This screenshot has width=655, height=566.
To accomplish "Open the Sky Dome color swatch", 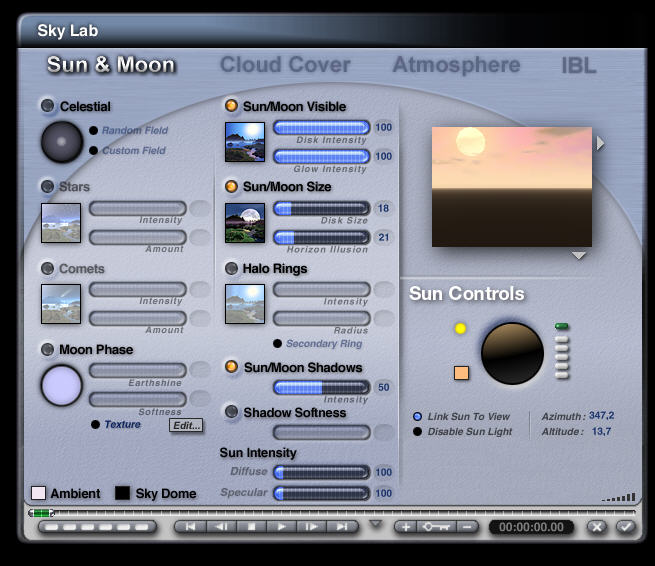I will coord(122,493).
